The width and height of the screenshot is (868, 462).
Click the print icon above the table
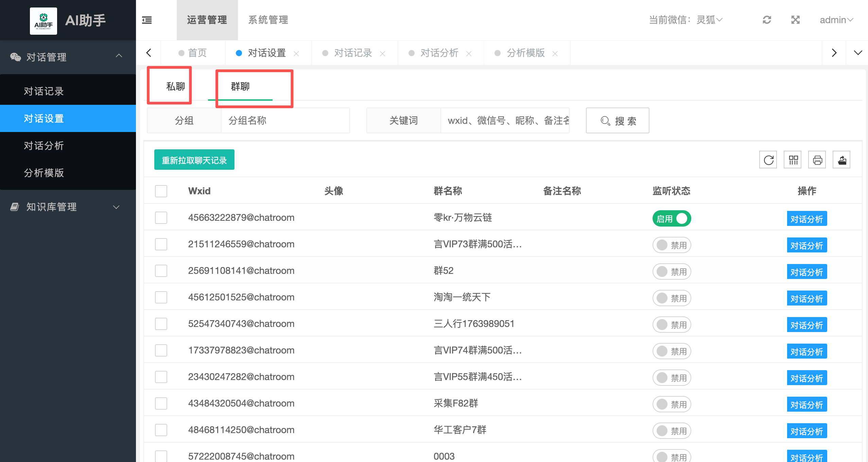817,160
